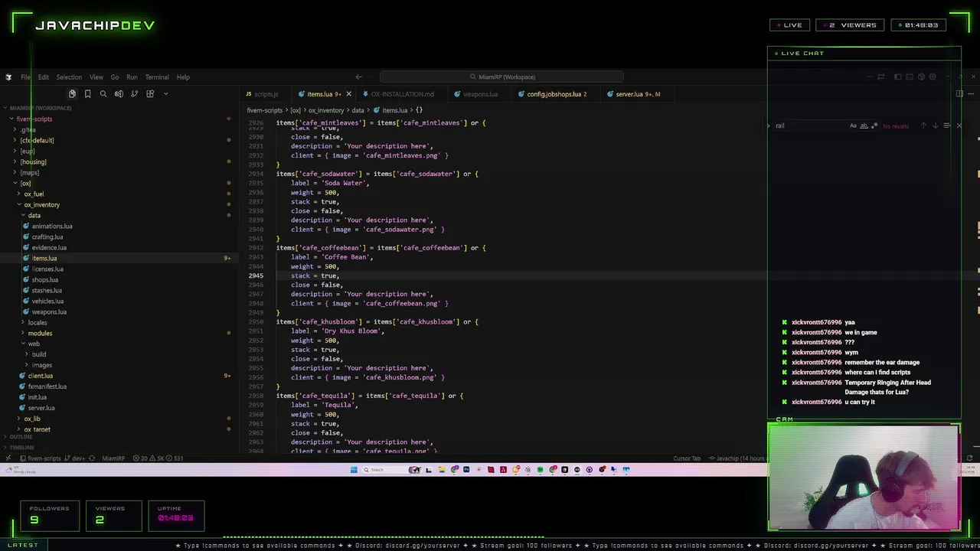
Task: Go to previous find match arrow
Action: [923, 126]
